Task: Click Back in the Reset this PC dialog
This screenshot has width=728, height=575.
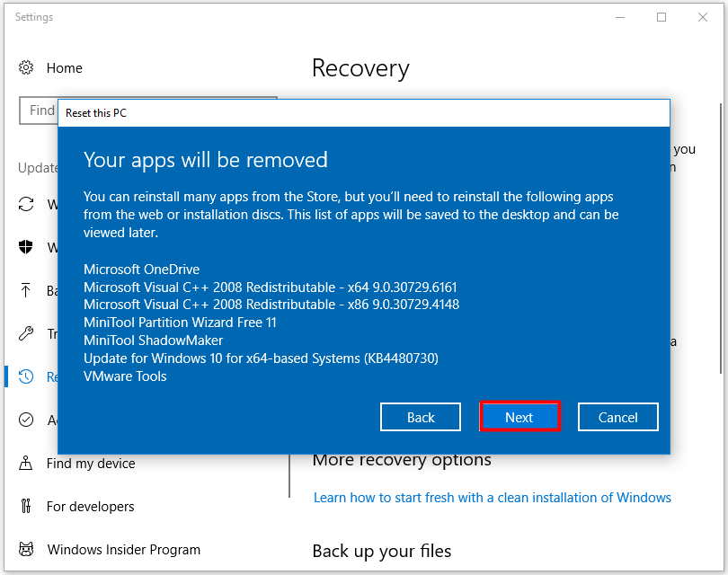Action: (x=421, y=417)
